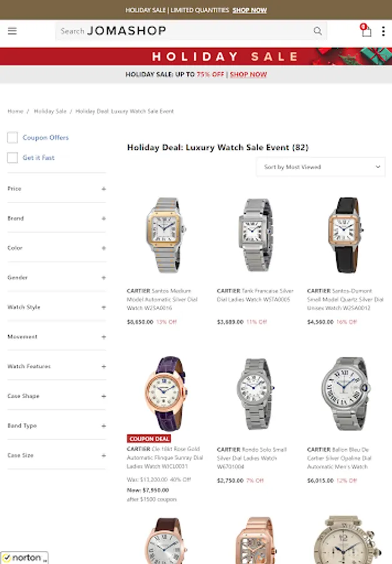Image resolution: width=392 pixels, height=564 pixels.
Task: Open the three-dot overflow menu
Action: pyautogui.click(x=383, y=31)
